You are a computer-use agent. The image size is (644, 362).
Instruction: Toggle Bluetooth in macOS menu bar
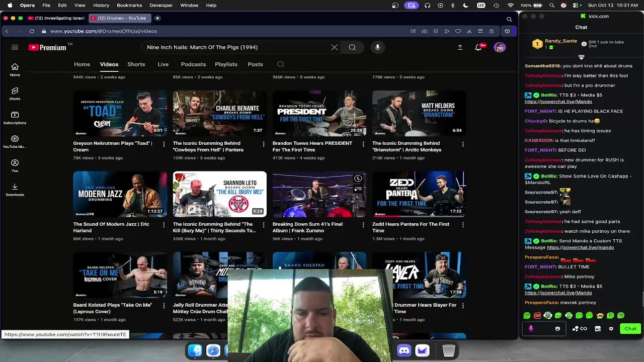453,5
